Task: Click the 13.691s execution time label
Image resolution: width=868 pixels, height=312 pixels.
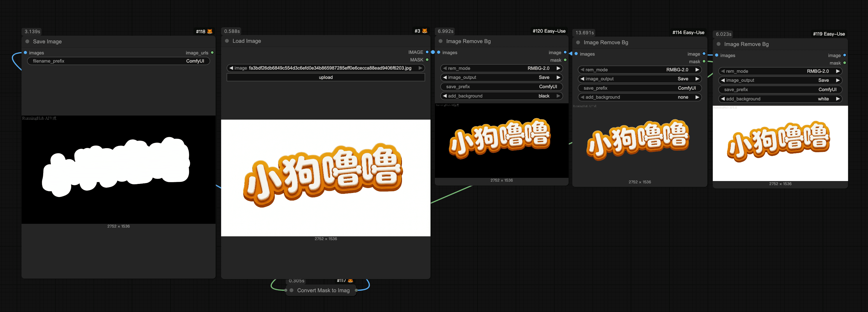Action: (x=585, y=33)
